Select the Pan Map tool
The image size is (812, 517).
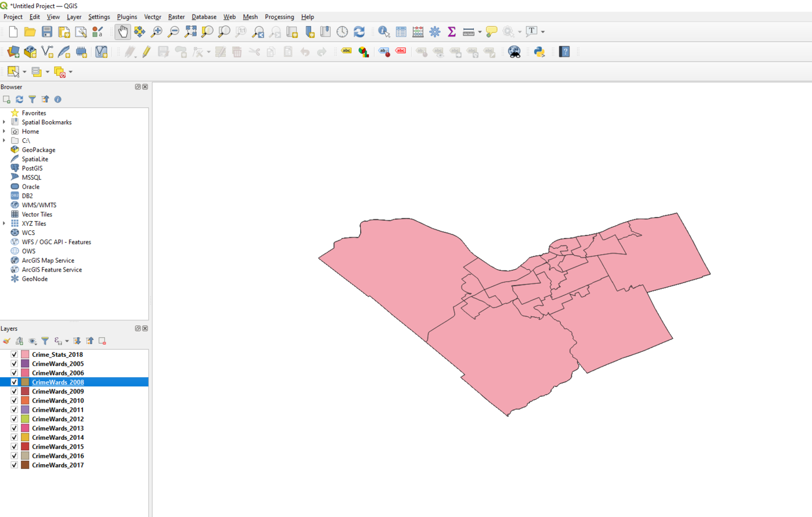(x=122, y=32)
